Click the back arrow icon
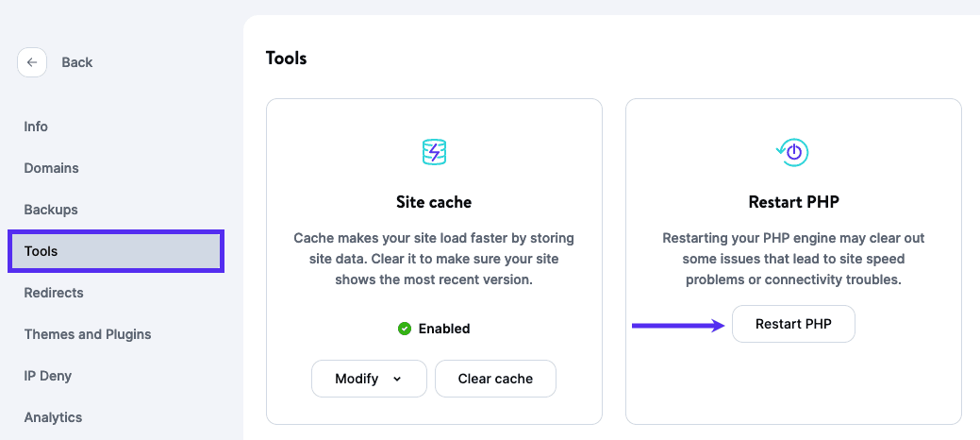This screenshot has width=980, height=440. (x=32, y=62)
